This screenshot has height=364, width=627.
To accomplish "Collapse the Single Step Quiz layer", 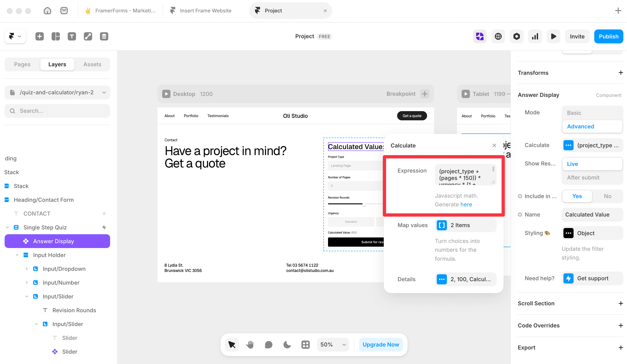I will tap(7, 227).
